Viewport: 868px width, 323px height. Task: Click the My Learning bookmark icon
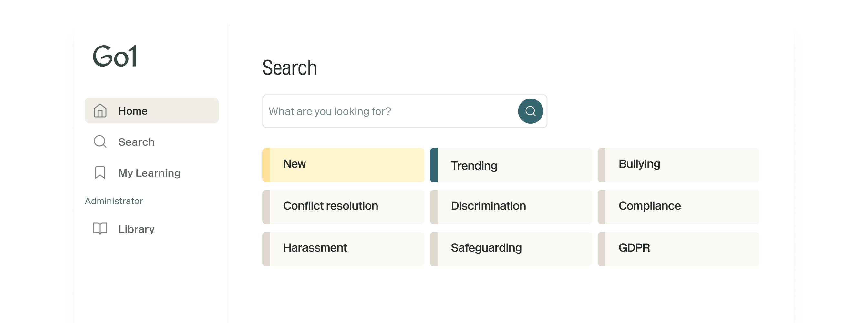coord(100,172)
